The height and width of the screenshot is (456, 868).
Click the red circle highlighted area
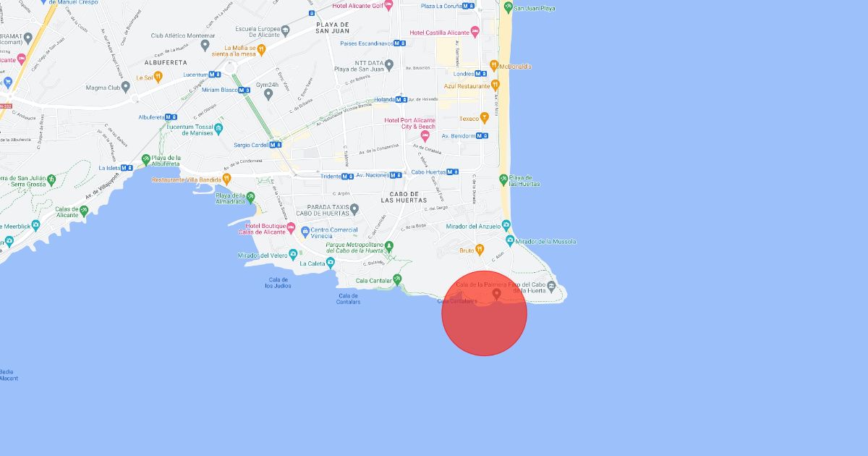tap(484, 313)
